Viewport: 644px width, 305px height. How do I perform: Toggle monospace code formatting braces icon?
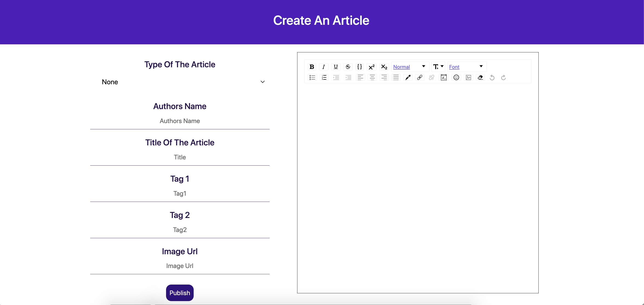point(359,67)
